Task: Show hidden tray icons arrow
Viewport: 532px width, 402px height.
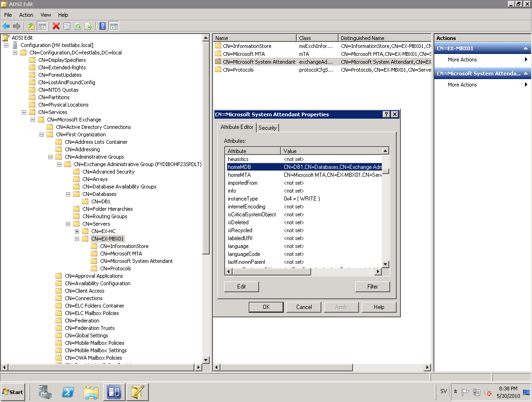Action: pyautogui.click(x=455, y=392)
